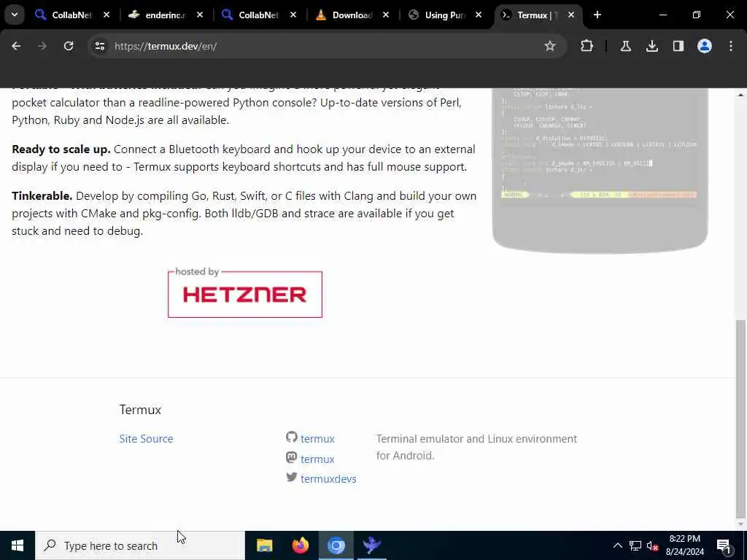The image size is (747, 560).
Task: Close the Download tab
Action: [x=386, y=15]
